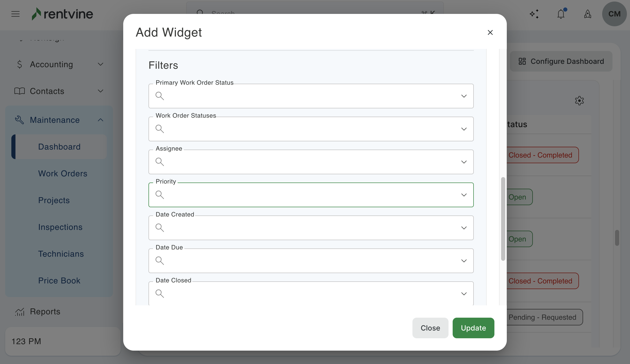Click the rentvine logo
Image resolution: width=630 pixels, height=364 pixels.
(x=62, y=14)
